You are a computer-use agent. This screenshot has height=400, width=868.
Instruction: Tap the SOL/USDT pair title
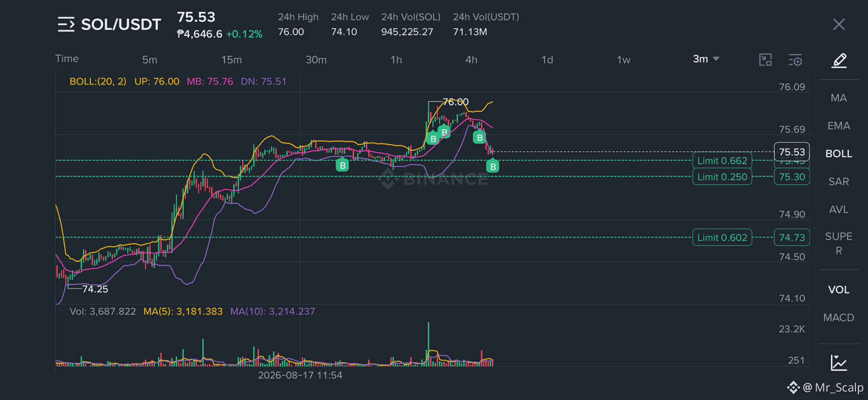click(x=121, y=24)
